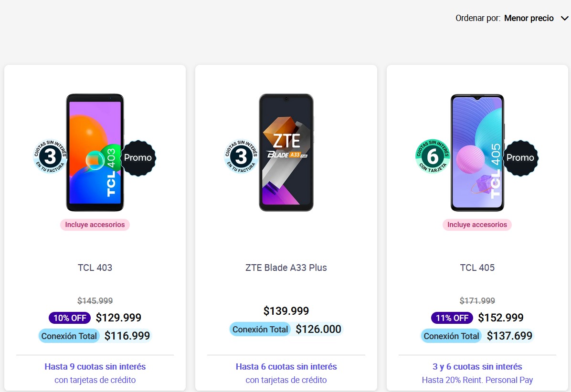Click the 6 cuotas con tarjeta badge
571x392 pixels.
433,156
